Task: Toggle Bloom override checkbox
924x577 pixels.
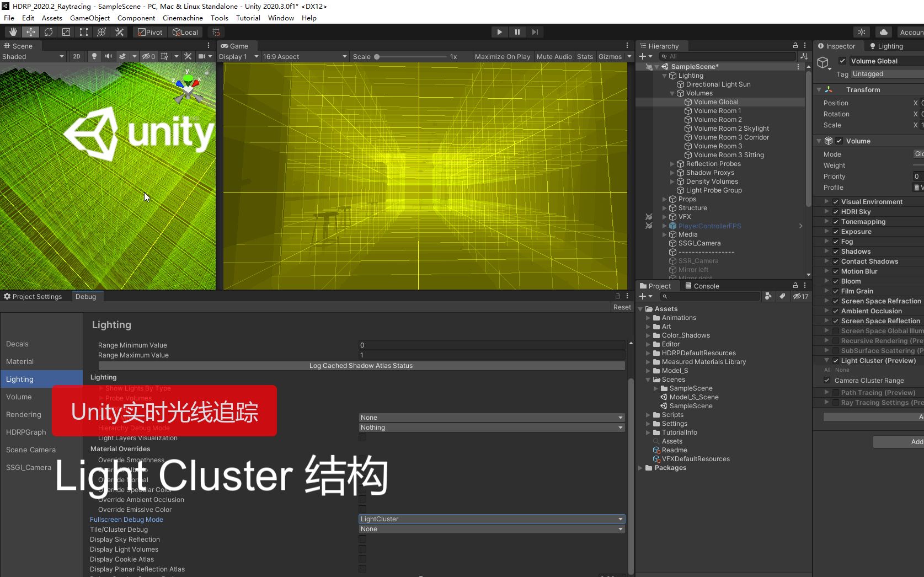Action: [x=836, y=281]
